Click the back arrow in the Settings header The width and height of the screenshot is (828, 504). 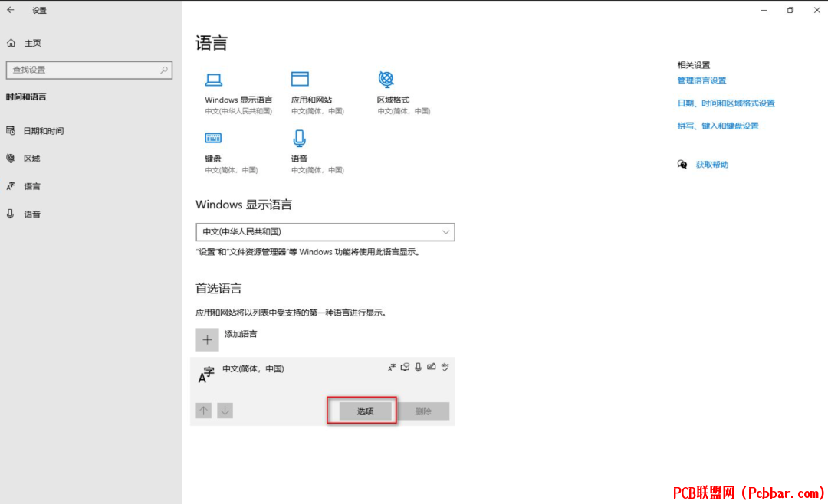coord(11,10)
